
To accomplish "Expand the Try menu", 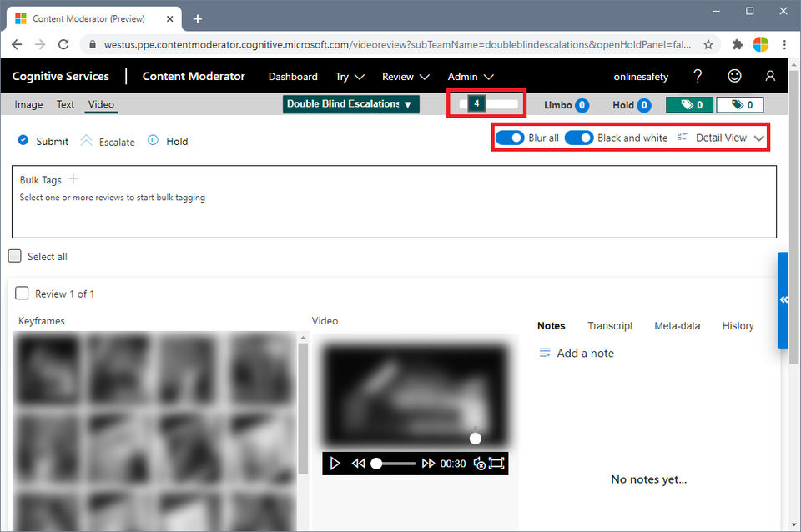I will (350, 77).
